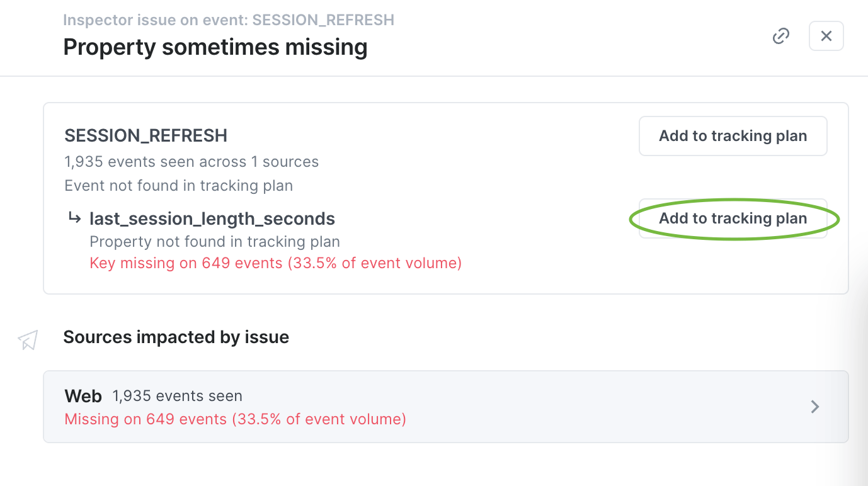Click '1,935 events seen across 1 sources' text
The image size is (868, 486).
[x=191, y=162]
